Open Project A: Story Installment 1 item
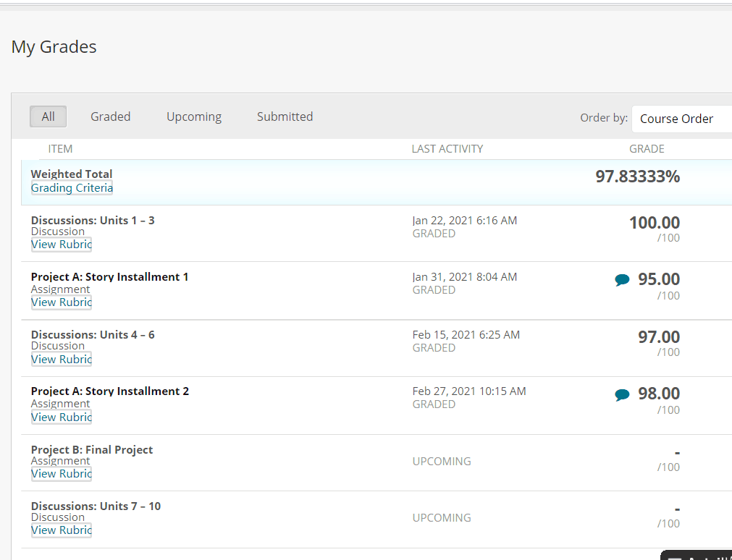732x560 pixels. click(x=109, y=277)
